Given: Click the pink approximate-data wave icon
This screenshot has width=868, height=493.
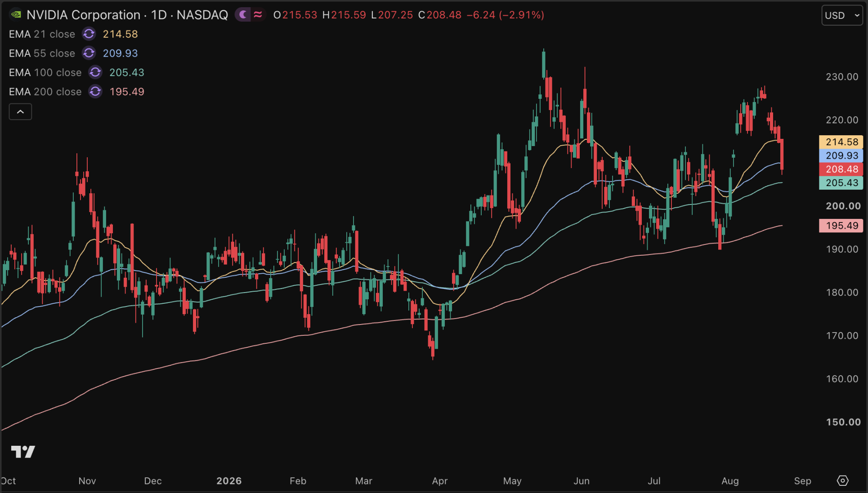Looking at the screenshot, I should tap(258, 15).
